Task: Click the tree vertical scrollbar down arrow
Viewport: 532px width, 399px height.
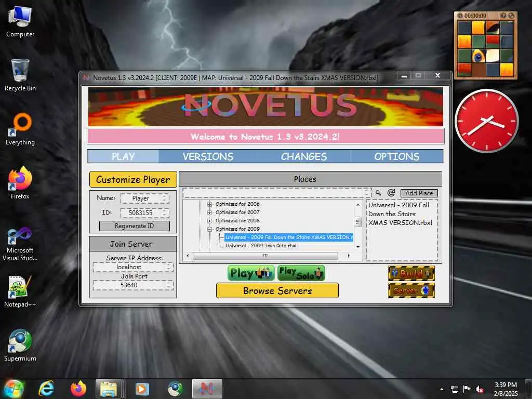Action: [358, 247]
